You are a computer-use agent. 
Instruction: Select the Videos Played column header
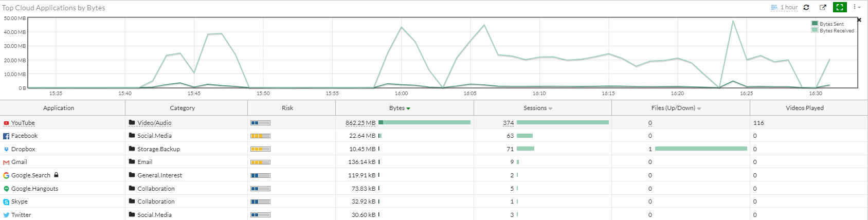click(x=805, y=108)
